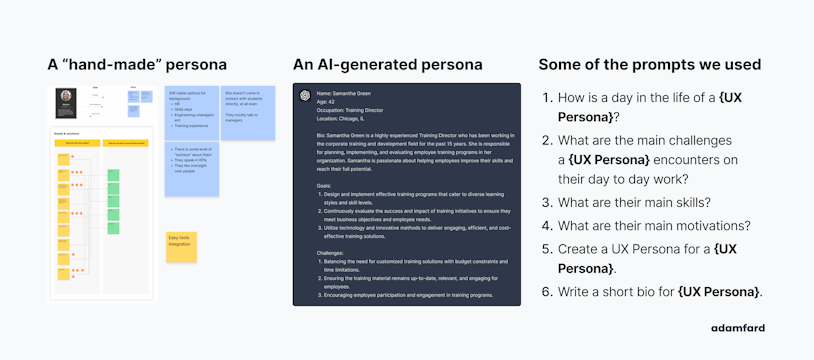Select the blue "Still viable options for background" note
Viewport: 814px width, 360px height.
(x=192, y=113)
